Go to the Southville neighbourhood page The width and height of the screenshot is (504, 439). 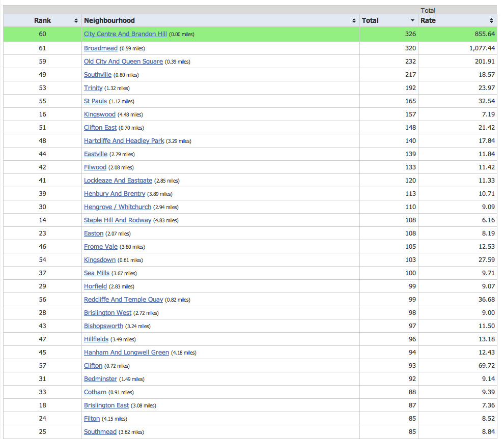click(x=98, y=75)
